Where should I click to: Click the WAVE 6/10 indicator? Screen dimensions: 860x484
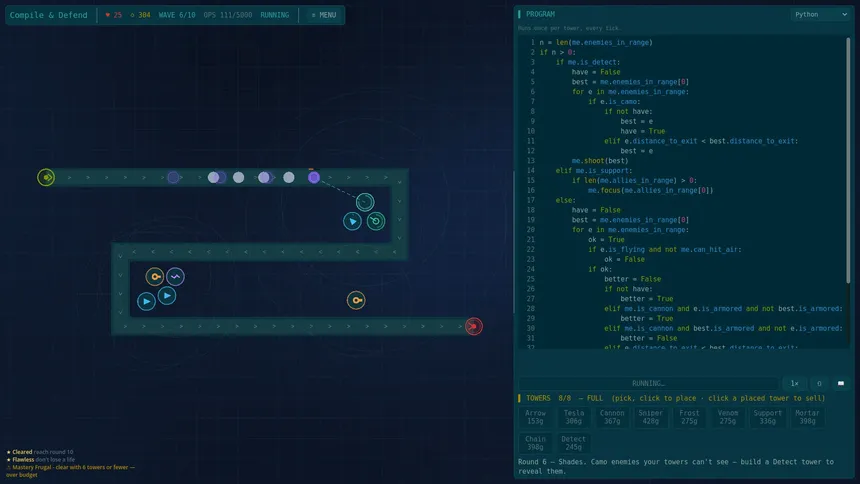(177, 15)
